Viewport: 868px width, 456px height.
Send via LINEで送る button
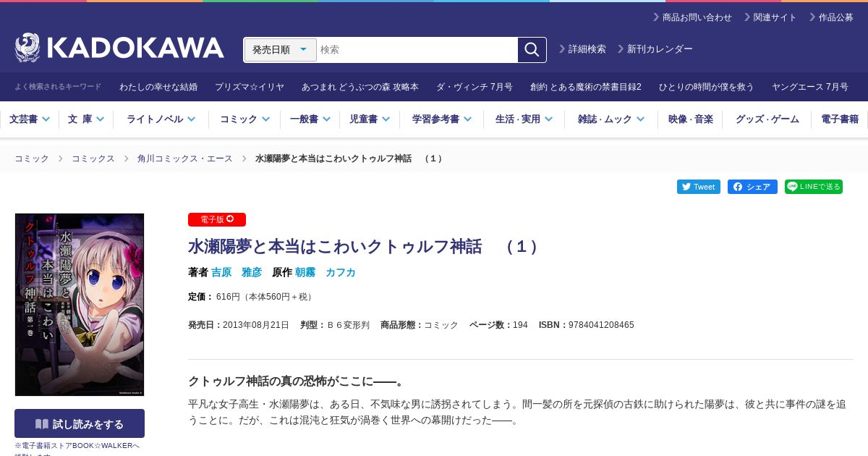814,187
